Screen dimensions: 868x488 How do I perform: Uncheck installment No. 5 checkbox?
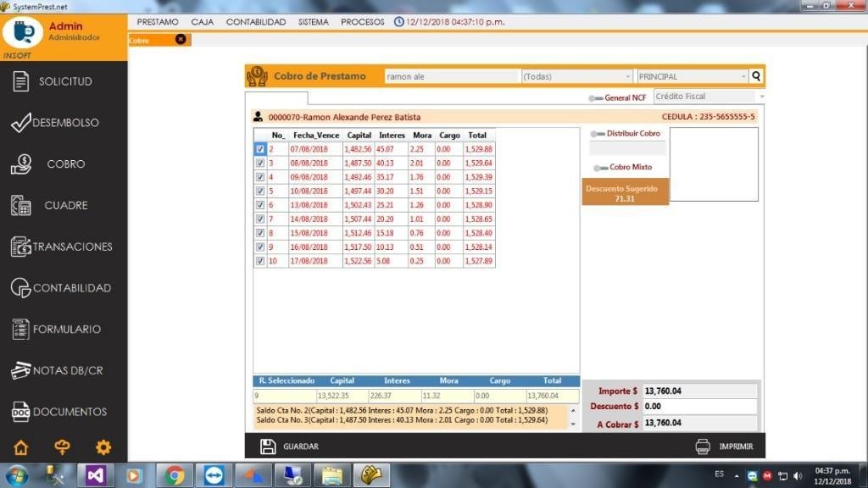[260, 191]
